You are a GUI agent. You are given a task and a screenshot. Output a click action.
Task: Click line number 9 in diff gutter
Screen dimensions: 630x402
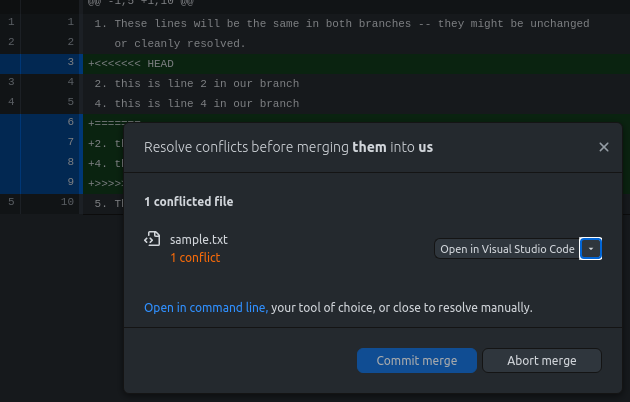[x=70, y=182]
